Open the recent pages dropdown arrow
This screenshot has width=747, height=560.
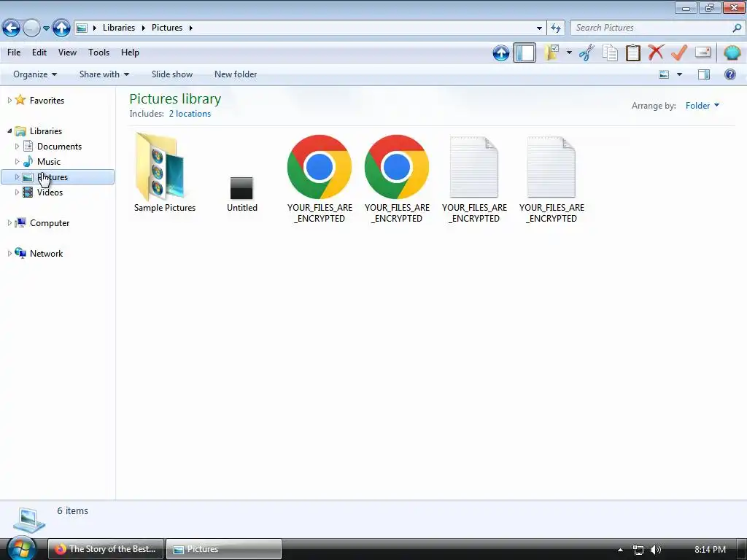[x=46, y=28]
